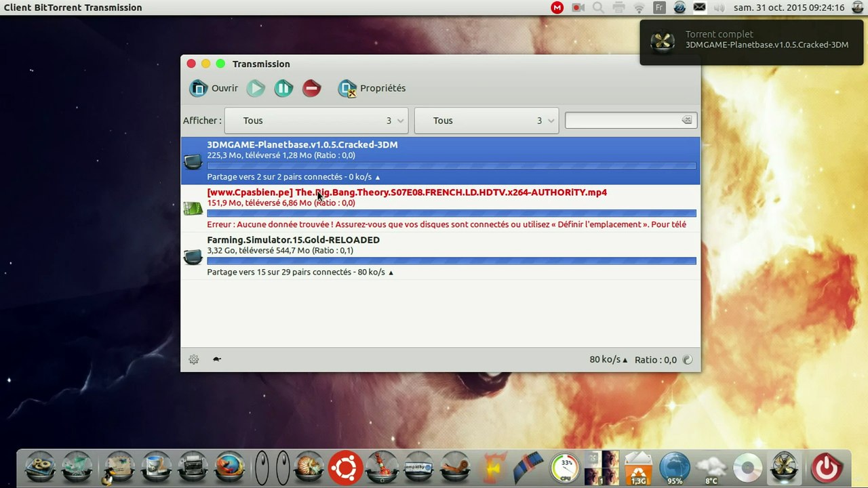Pause the selected torrent
This screenshot has width=868, height=488.
pyautogui.click(x=283, y=88)
